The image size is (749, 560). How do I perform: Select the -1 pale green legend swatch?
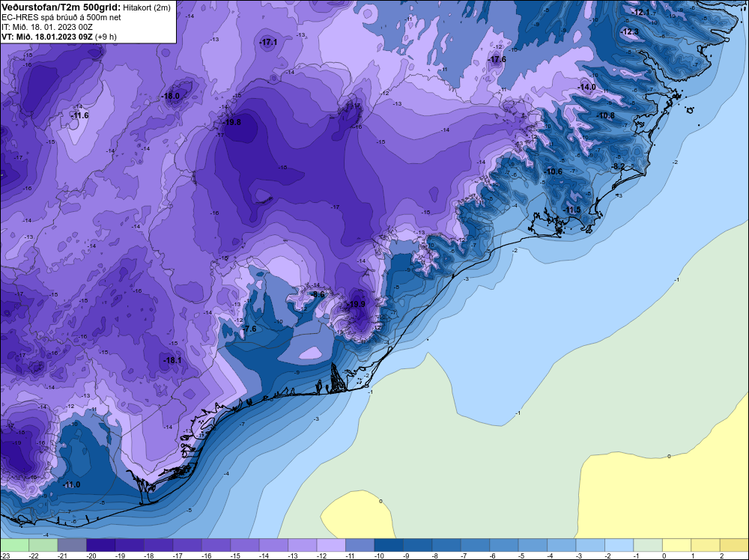coord(648,545)
